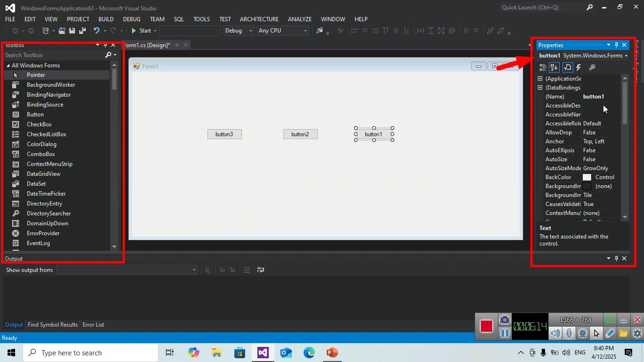Select the Pointer tool in Toolbox
This screenshot has height=362, width=644.
(57, 75)
